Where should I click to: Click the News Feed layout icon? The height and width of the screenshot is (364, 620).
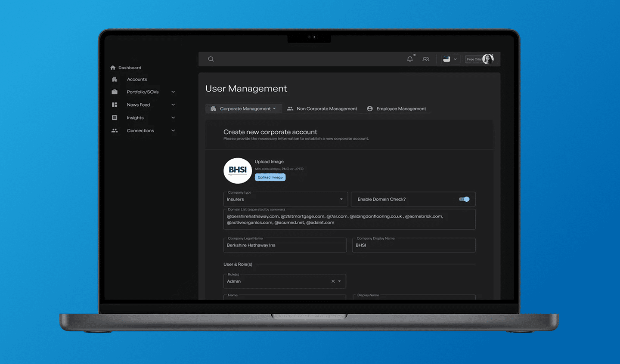[115, 105]
